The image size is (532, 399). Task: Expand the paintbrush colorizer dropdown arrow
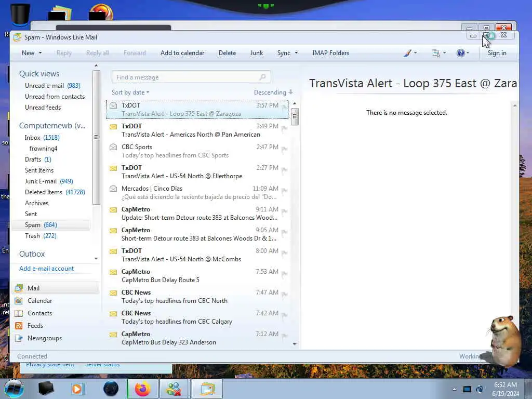[x=415, y=53]
